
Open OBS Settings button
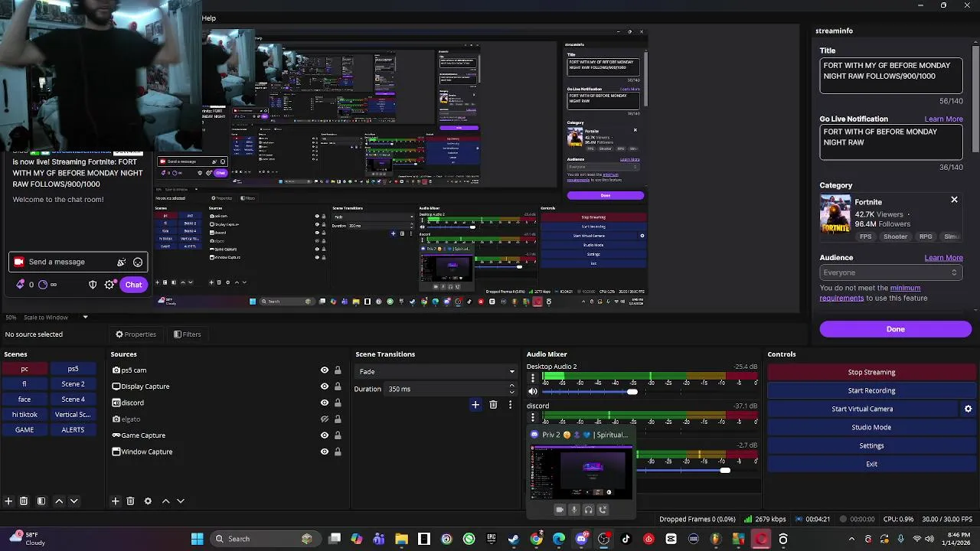(871, 445)
